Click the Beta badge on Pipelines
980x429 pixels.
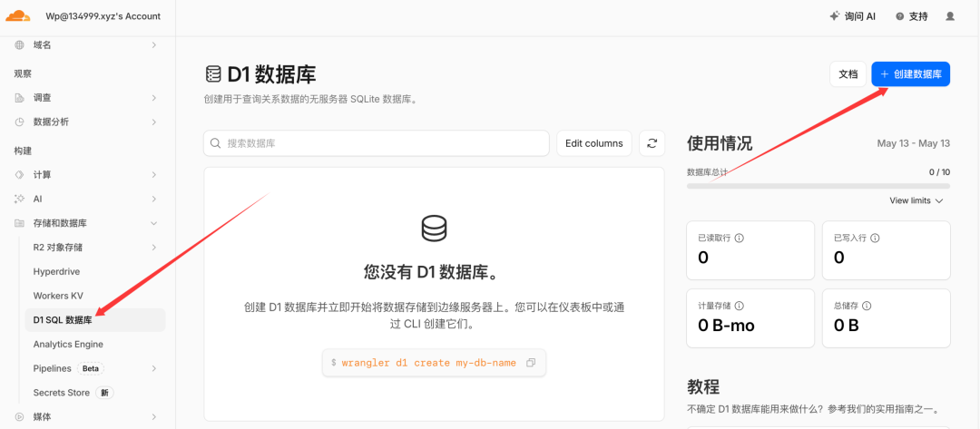tap(91, 368)
